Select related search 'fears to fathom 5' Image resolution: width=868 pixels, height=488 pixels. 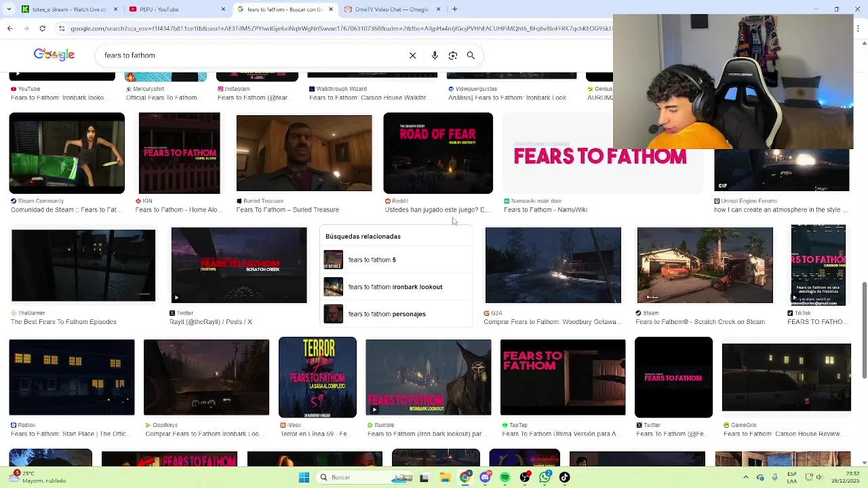coord(397,260)
